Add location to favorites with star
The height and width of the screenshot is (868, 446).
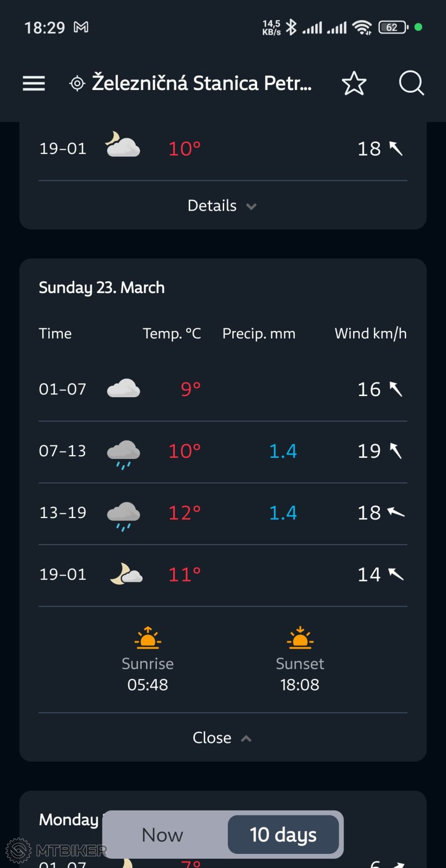point(354,83)
